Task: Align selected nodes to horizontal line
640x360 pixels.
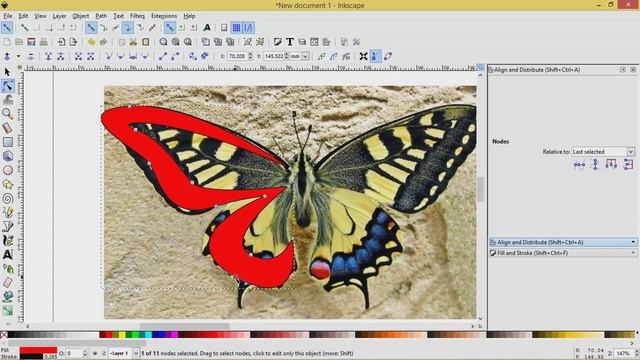Action: 579,164
